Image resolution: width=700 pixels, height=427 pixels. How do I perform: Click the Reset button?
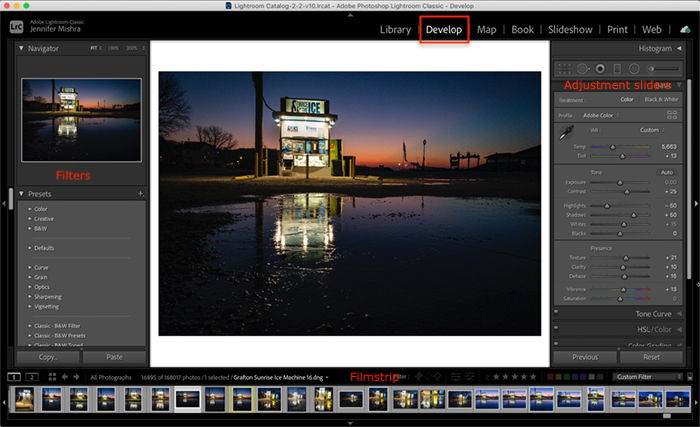[x=651, y=357]
